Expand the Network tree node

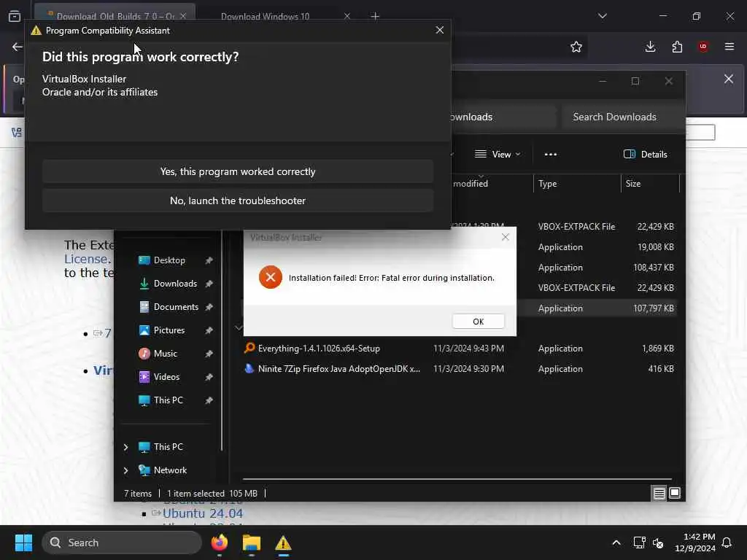(125, 470)
